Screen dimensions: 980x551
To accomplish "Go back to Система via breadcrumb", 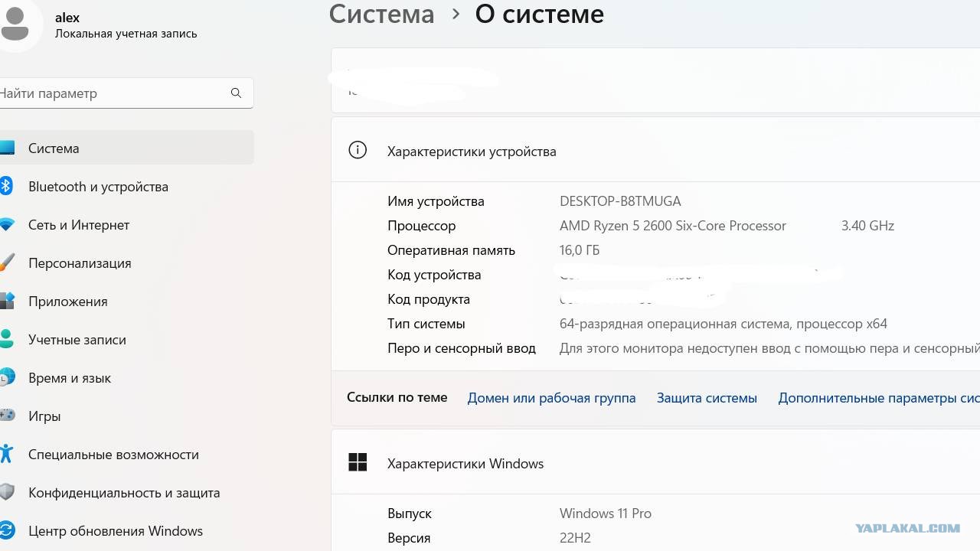I will 382,14.
